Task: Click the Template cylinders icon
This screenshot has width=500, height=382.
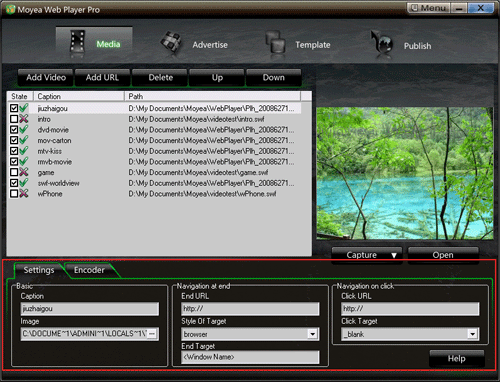Action: [276, 42]
